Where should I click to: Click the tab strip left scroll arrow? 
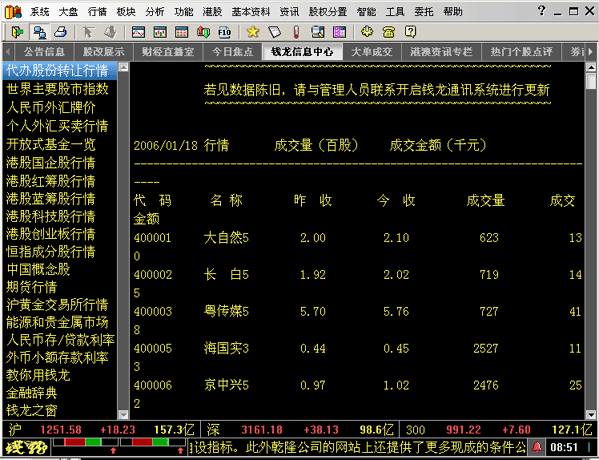tap(8, 52)
